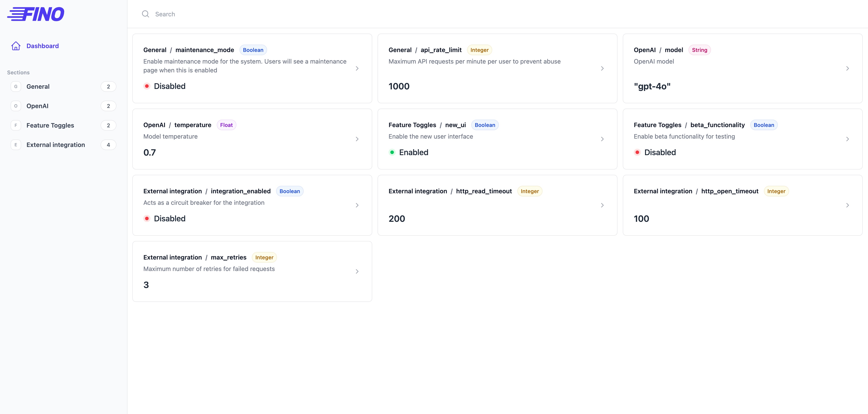Click the OpenAI section O icon
This screenshot has width=868, height=414.
pyautogui.click(x=16, y=106)
